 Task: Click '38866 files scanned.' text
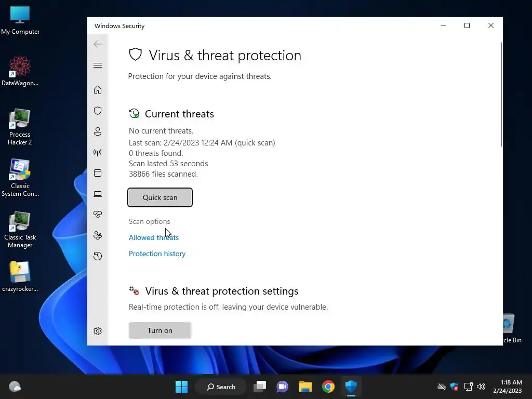pos(163,174)
